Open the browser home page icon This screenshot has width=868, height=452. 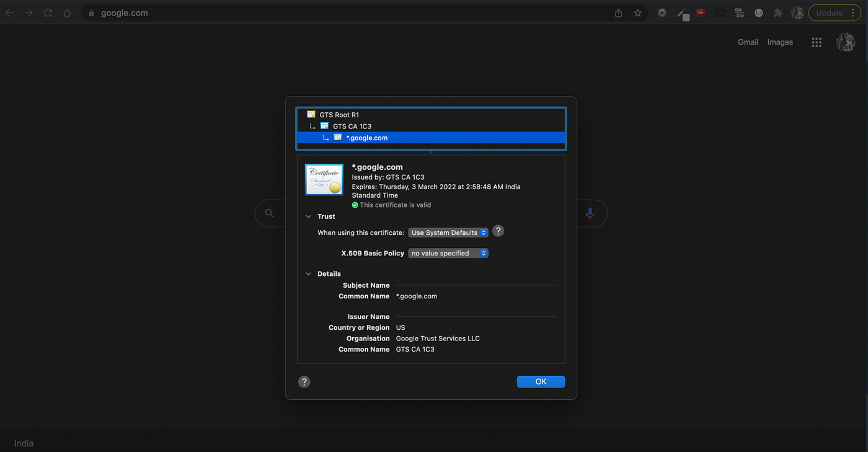point(67,12)
